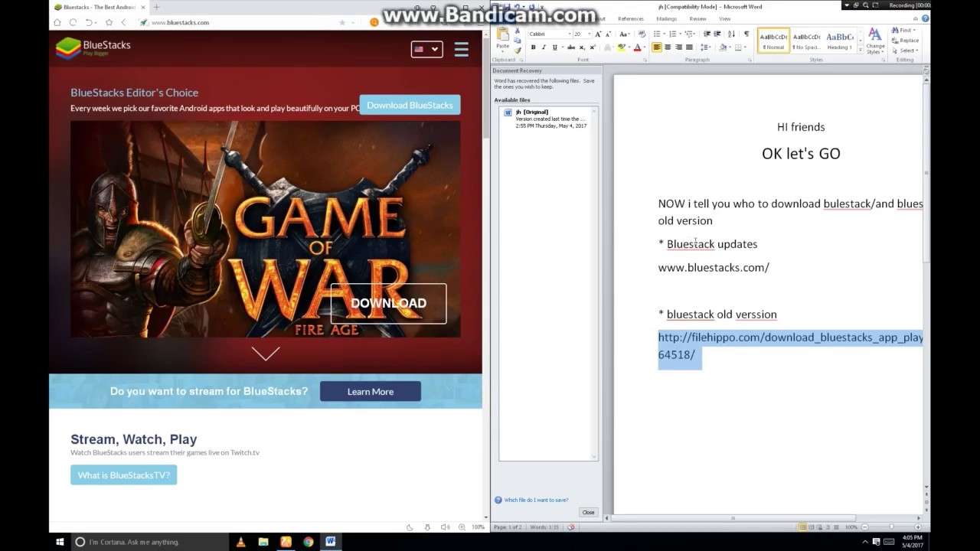The width and height of the screenshot is (980, 551).
Task: Click Download BlueStacks button
Action: [410, 105]
